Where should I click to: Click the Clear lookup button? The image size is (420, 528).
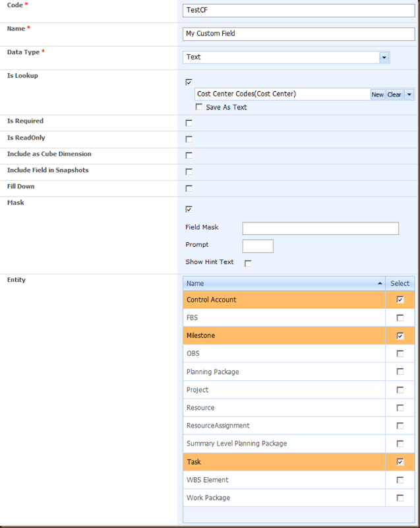tap(394, 94)
